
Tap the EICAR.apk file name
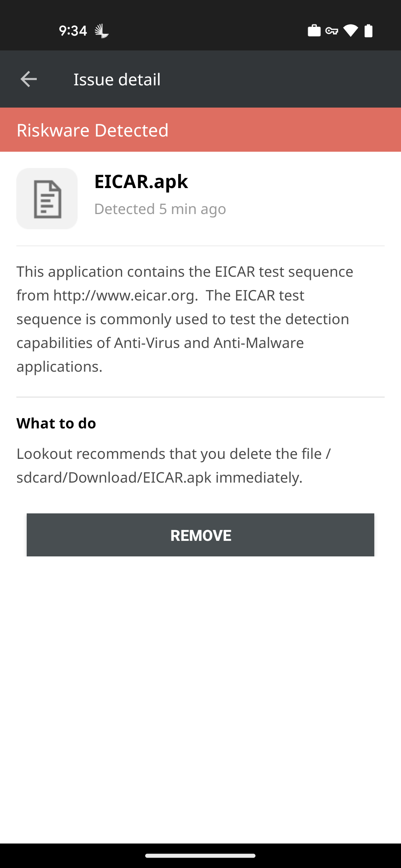[141, 181]
